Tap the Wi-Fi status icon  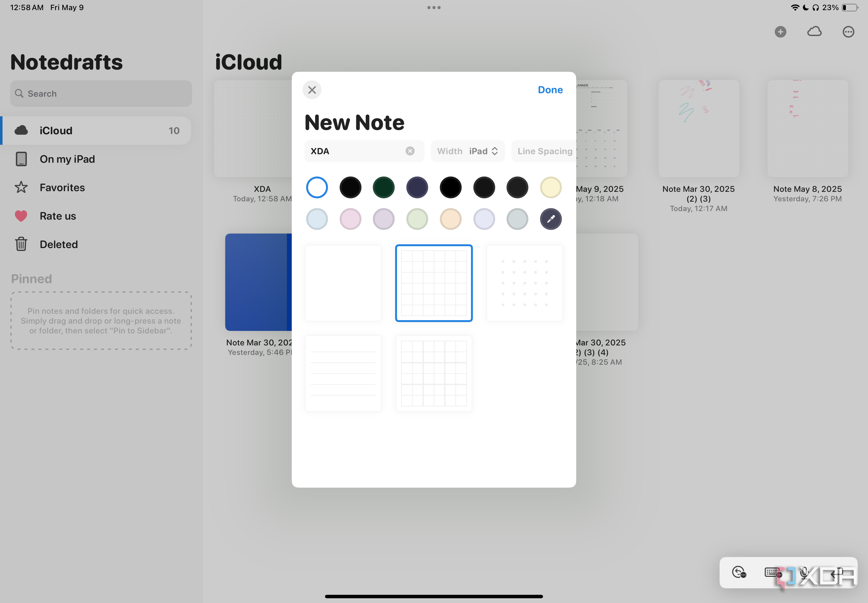pos(795,8)
